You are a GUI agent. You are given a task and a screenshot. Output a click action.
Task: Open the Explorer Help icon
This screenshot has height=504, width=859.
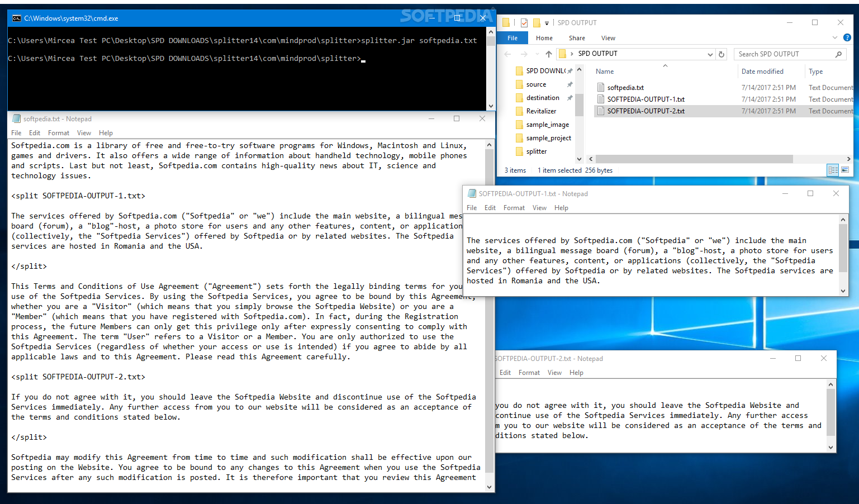point(847,38)
